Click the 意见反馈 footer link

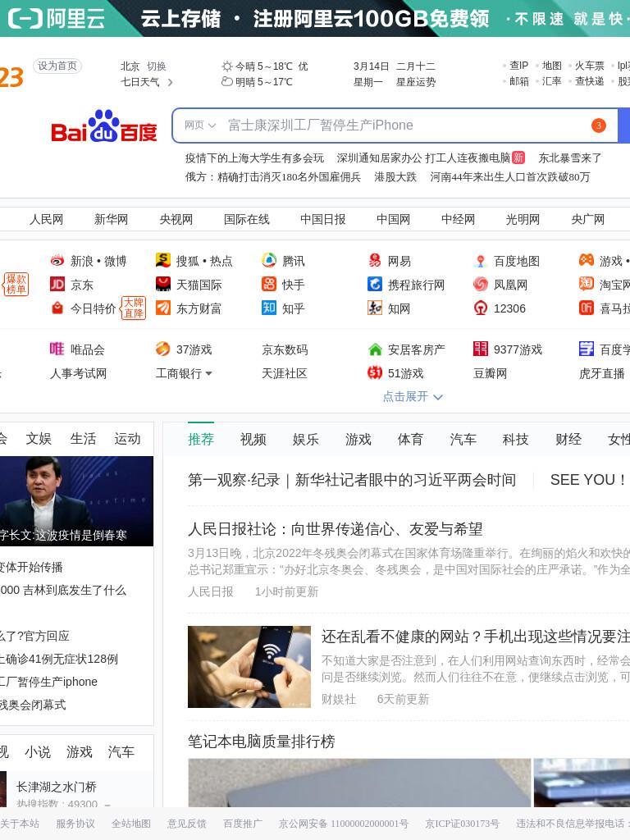pyautogui.click(x=186, y=824)
